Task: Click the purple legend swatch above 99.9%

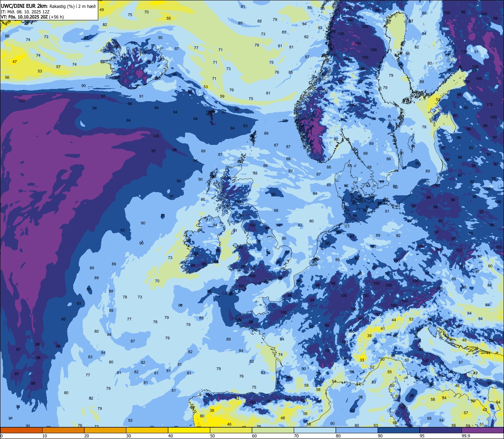Action: (x=482, y=430)
